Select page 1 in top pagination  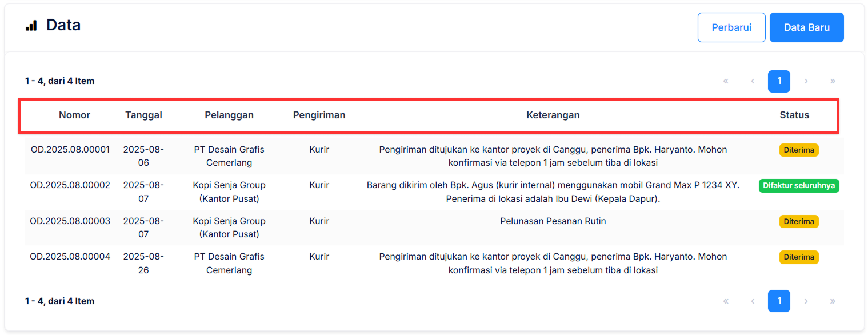(x=779, y=81)
